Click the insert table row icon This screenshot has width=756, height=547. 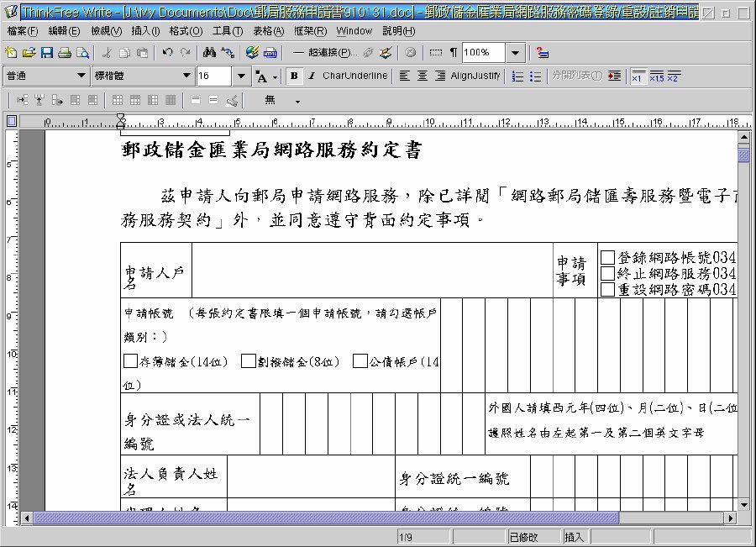22,100
